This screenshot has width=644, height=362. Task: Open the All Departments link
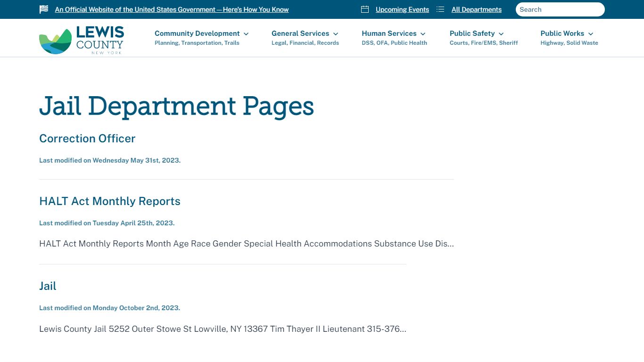point(476,9)
